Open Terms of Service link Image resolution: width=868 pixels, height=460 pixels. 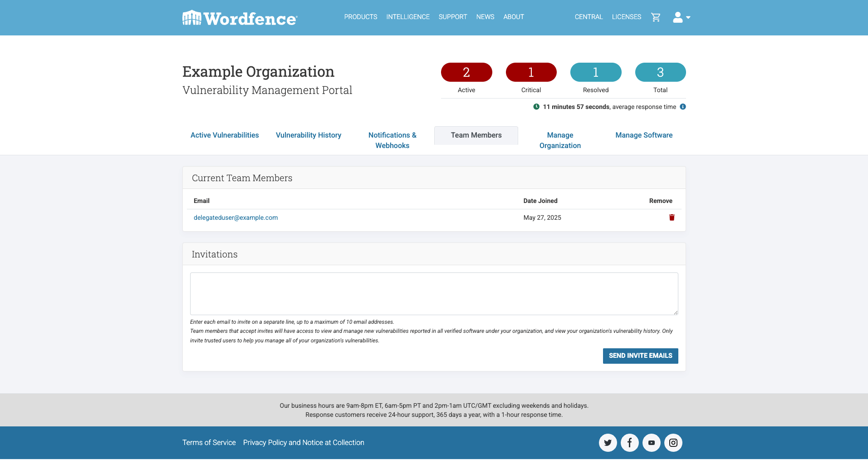coord(209,443)
